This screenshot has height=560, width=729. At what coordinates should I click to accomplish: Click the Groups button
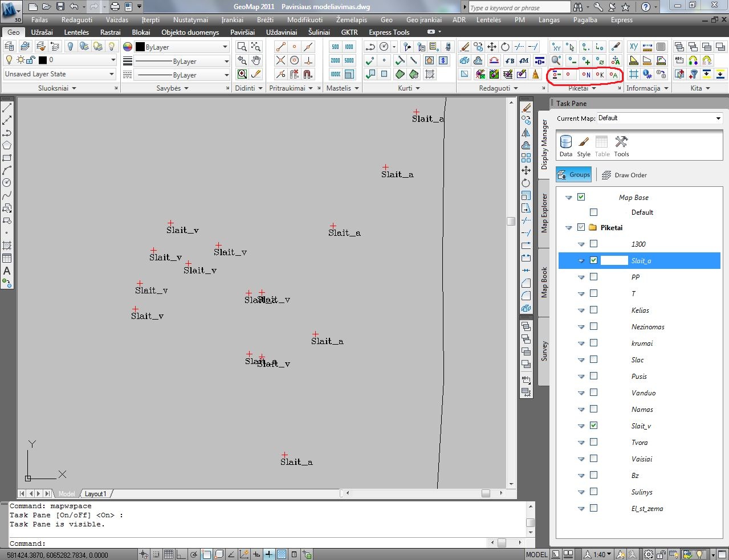click(573, 175)
